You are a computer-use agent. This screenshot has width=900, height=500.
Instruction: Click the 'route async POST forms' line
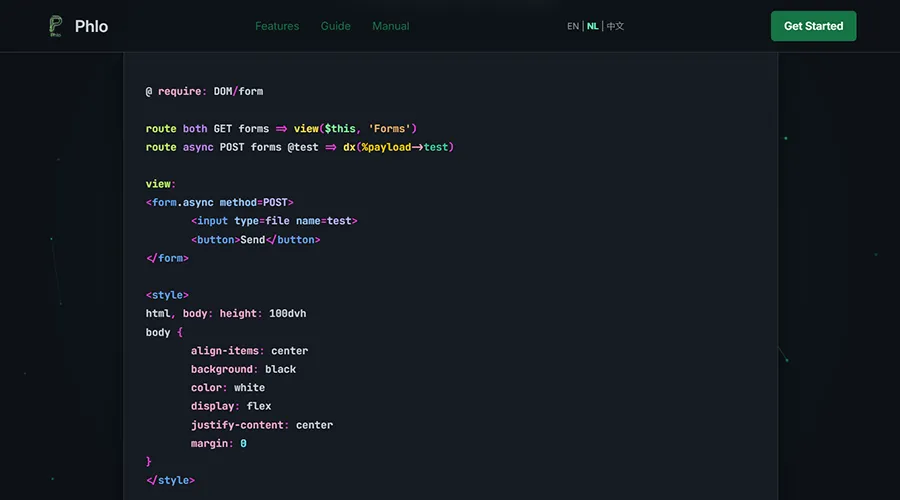(x=300, y=147)
